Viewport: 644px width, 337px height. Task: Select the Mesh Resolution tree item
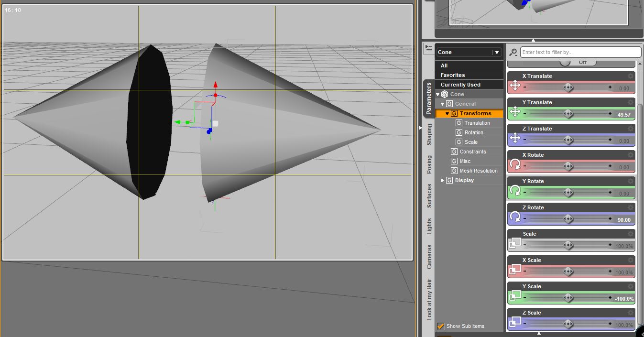point(478,171)
